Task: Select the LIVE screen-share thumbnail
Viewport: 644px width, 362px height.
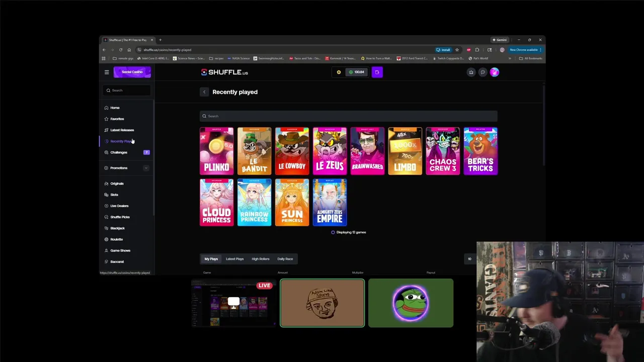Action: pos(234,303)
